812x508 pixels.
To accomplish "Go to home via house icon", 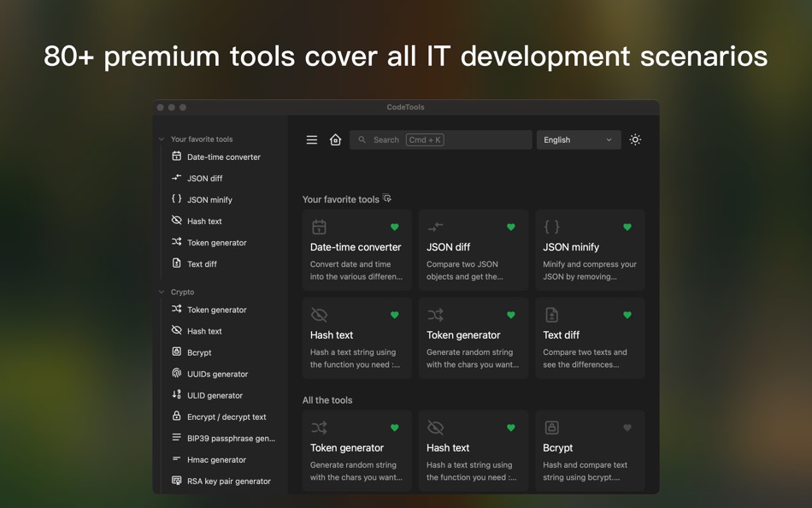I will click(x=335, y=140).
